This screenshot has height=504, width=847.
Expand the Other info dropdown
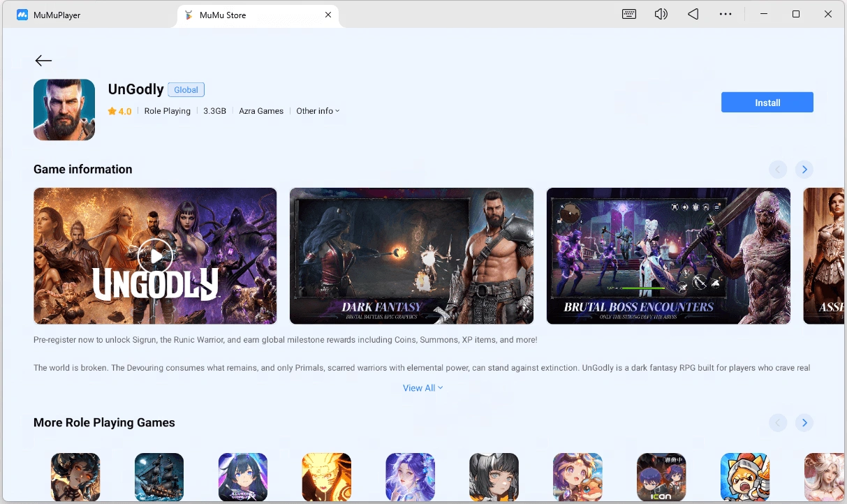click(x=318, y=111)
